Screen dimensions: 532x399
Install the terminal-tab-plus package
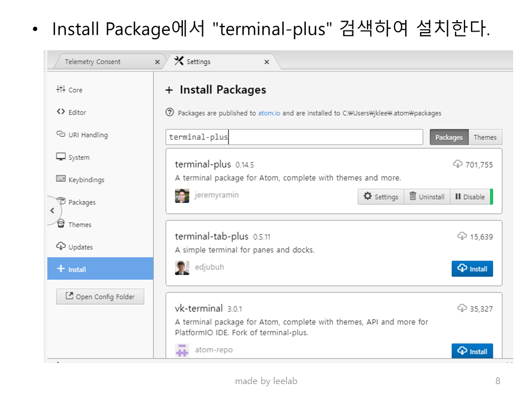[472, 269]
